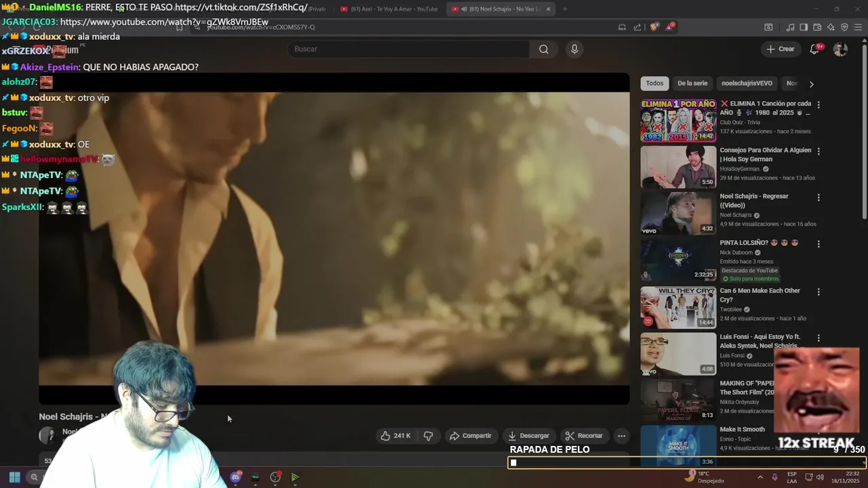868x488 pixels.
Task: Click Brave Shields lion icon in address bar
Action: [x=654, y=27]
